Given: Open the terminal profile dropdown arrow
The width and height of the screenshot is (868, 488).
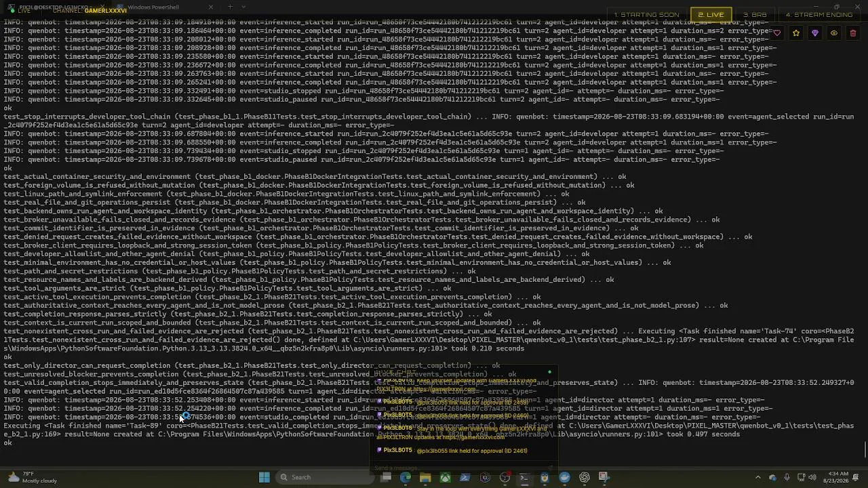Looking at the screenshot, I should click(x=243, y=7).
